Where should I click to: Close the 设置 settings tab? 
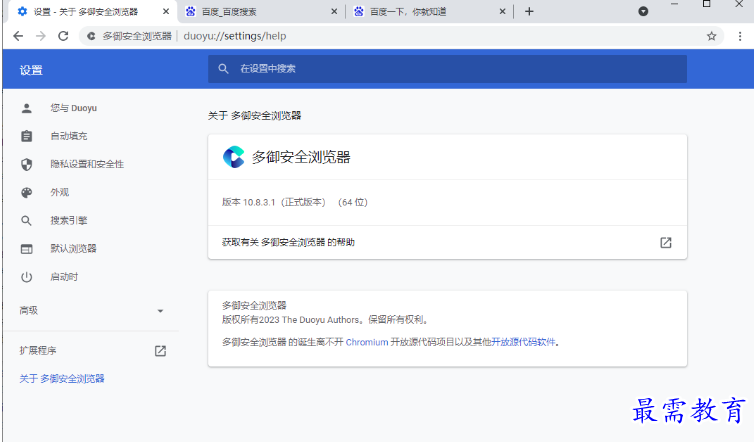[x=166, y=11]
